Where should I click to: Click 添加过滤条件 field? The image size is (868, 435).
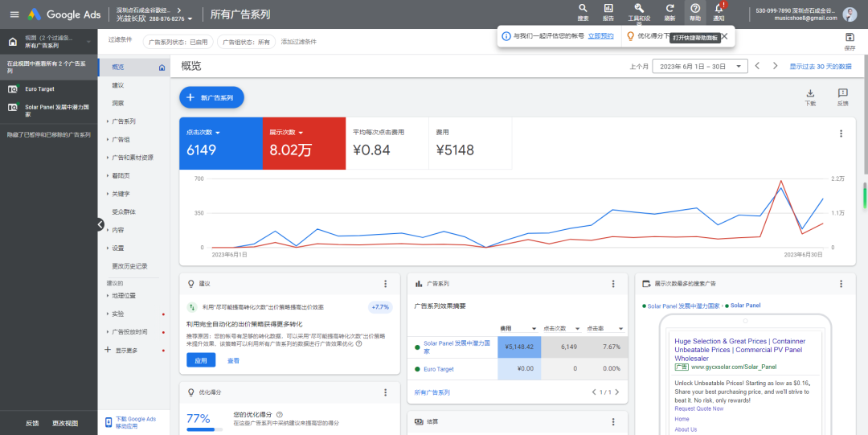(x=299, y=42)
